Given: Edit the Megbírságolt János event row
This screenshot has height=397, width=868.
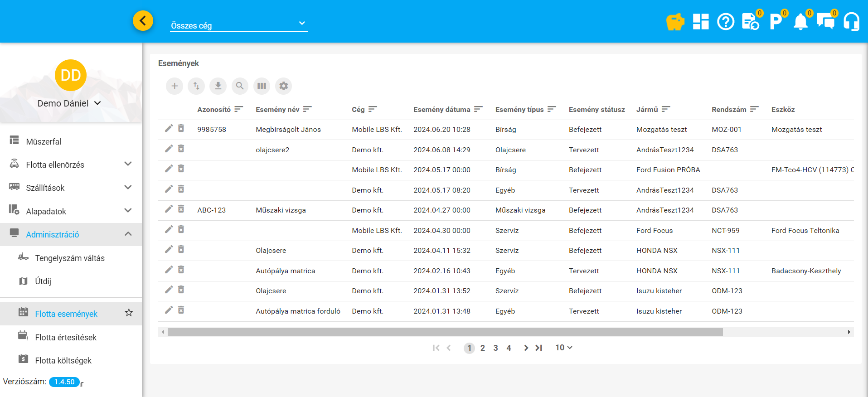Looking at the screenshot, I should [x=169, y=129].
